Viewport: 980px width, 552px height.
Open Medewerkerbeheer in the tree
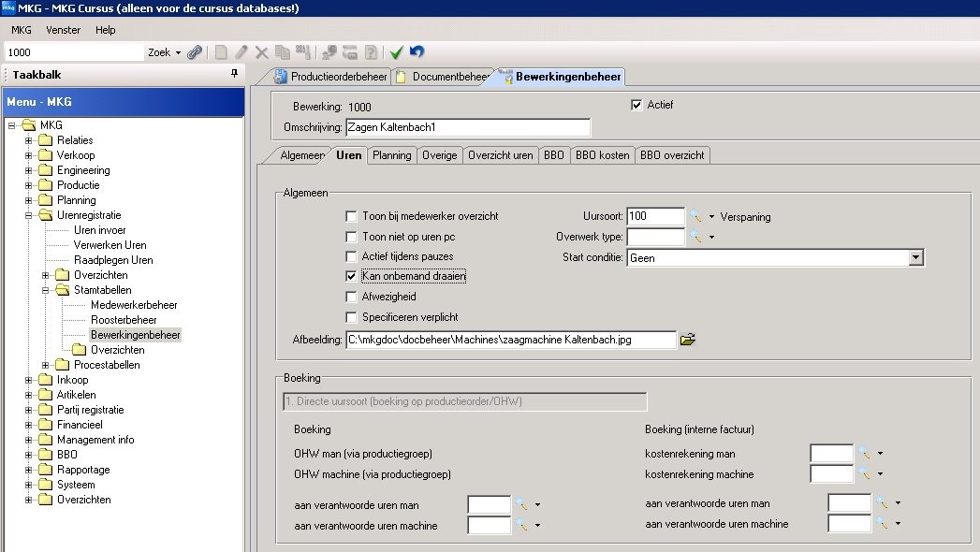coord(134,305)
